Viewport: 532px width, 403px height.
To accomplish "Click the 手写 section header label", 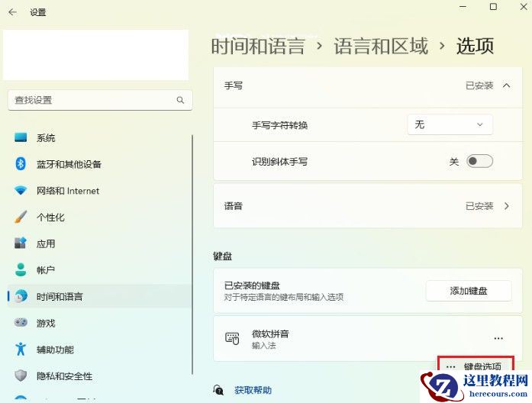I will pos(233,85).
